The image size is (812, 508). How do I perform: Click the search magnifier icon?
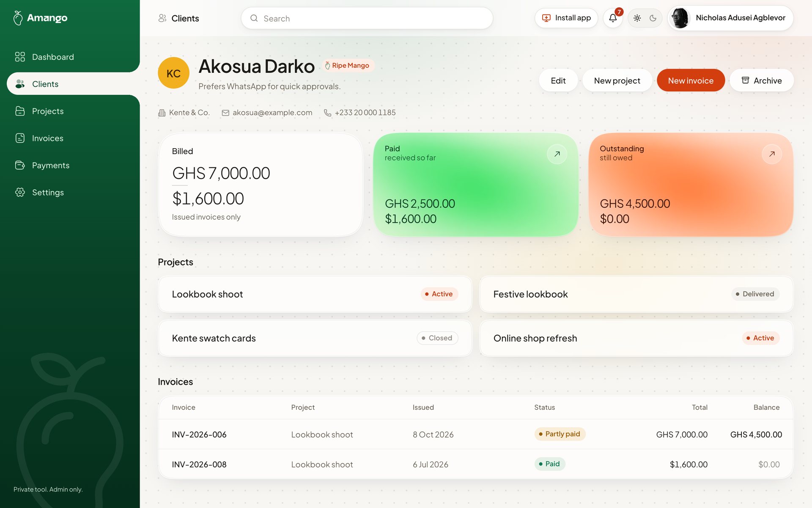[254, 18]
